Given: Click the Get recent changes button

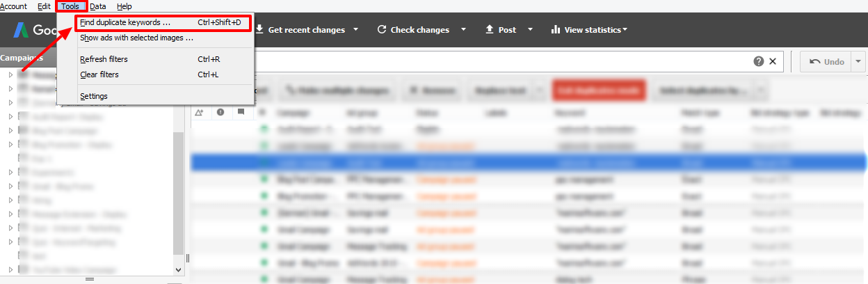Looking at the screenshot, I should [x=300, y=30].
